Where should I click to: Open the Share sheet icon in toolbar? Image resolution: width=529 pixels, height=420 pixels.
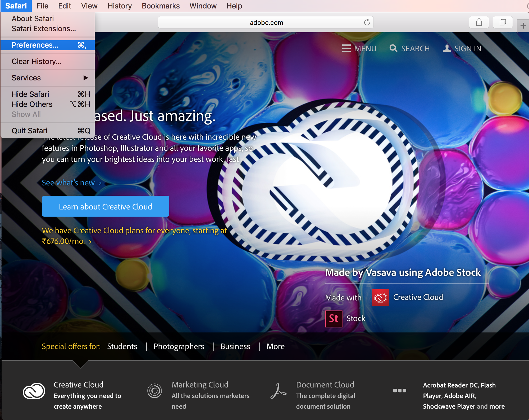(x=479, y=22)
